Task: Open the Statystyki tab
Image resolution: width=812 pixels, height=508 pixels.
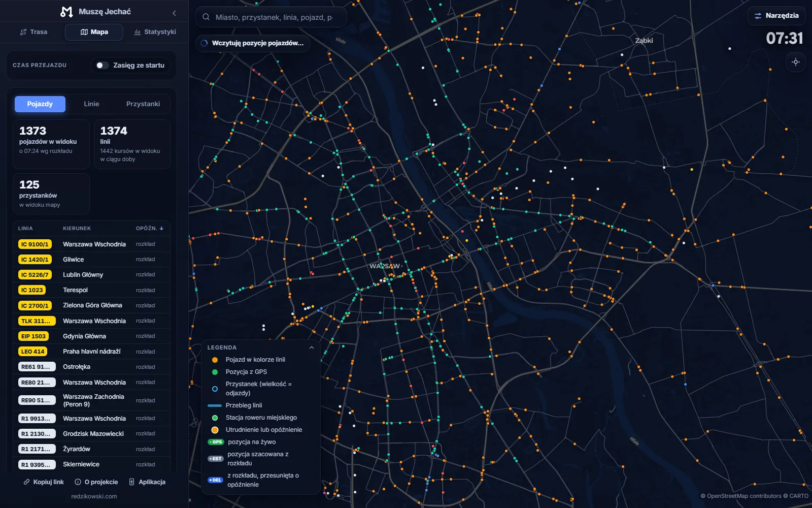Action: coord(155,32)
